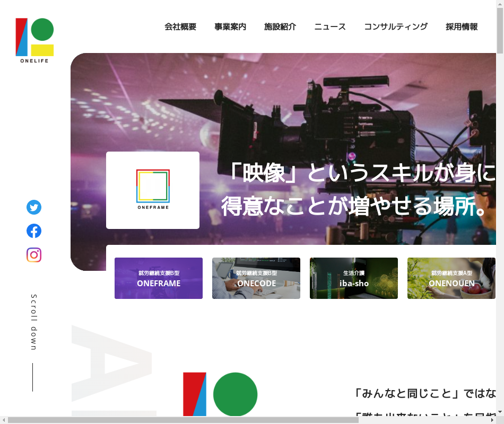Viewport: 504px width, 424px height.
Task: Choose the iba-sho 生活介護 thumbnail
Action: click(x=354, y=278)
